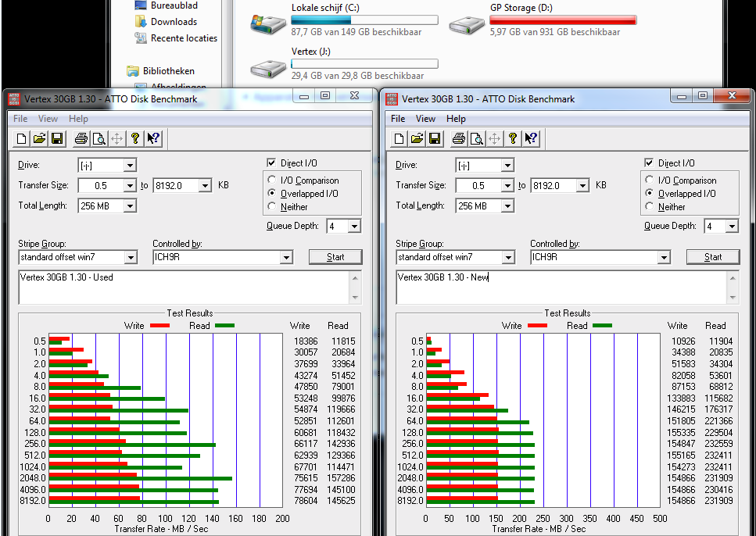Select I/O Comparison radio in New benchmark window
The height and width of the screenshot is (536, 756).
(x=650, y=180)
